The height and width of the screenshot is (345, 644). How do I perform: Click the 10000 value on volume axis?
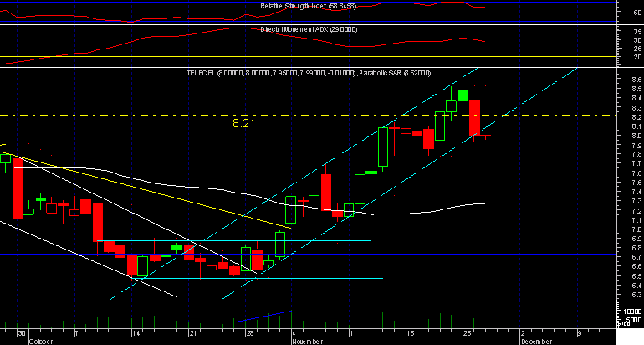pos(632,312)
